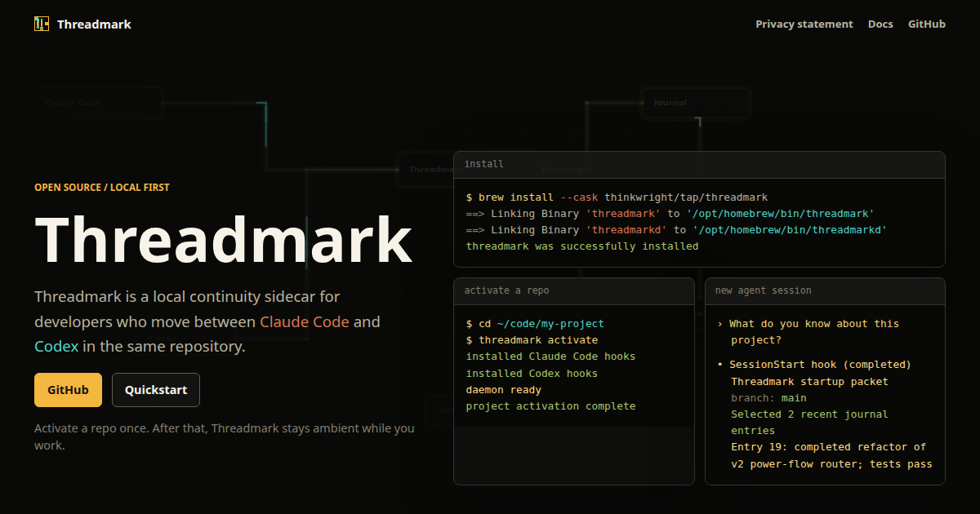
Task: Select the cd ~/code/my-project command
Action: tap(535, 324)
